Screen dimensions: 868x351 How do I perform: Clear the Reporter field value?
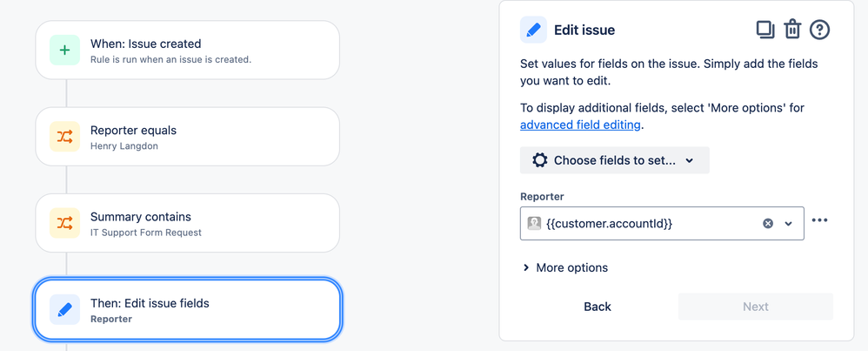(x=768, y=224)
